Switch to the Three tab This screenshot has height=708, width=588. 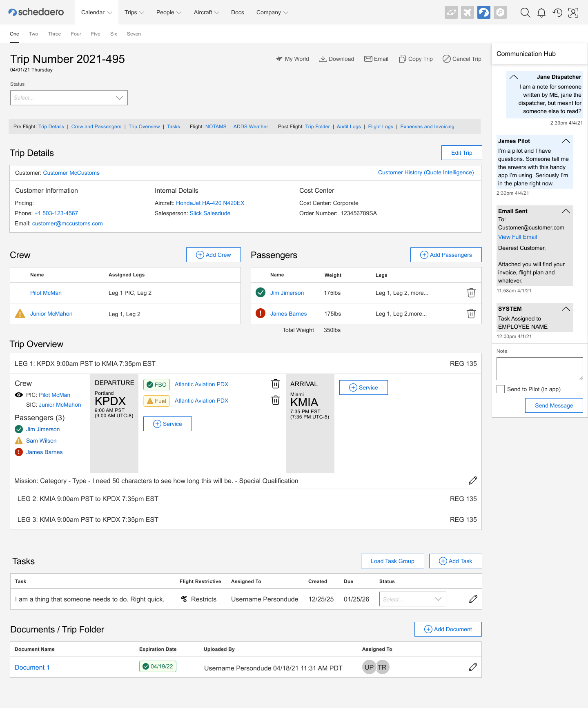(54, 34)
